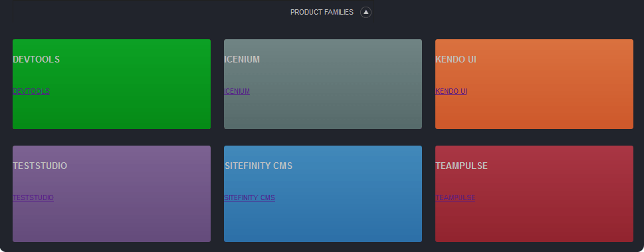644x252 pixels.
Task: Select the SITEFINITY CMS heading on blue card
Action: [x=259, y=166]
